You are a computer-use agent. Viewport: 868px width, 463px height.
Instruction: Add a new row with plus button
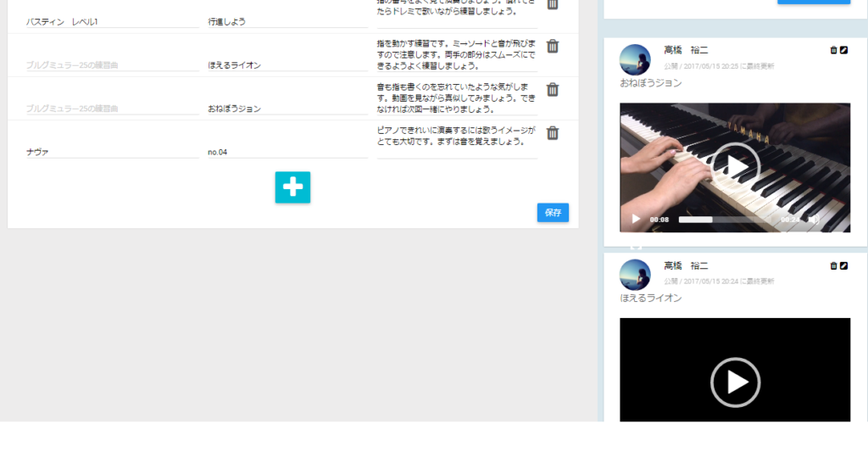[292, 187]
